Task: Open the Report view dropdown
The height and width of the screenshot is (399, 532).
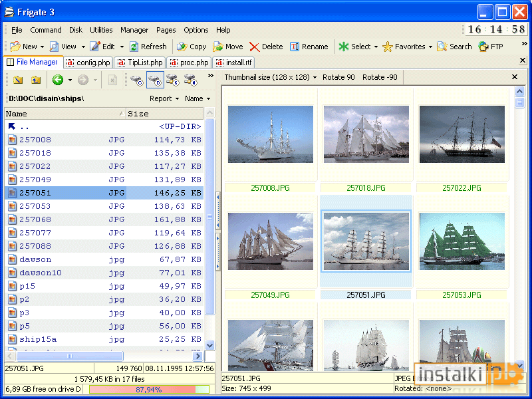Action: click(164, 98)
